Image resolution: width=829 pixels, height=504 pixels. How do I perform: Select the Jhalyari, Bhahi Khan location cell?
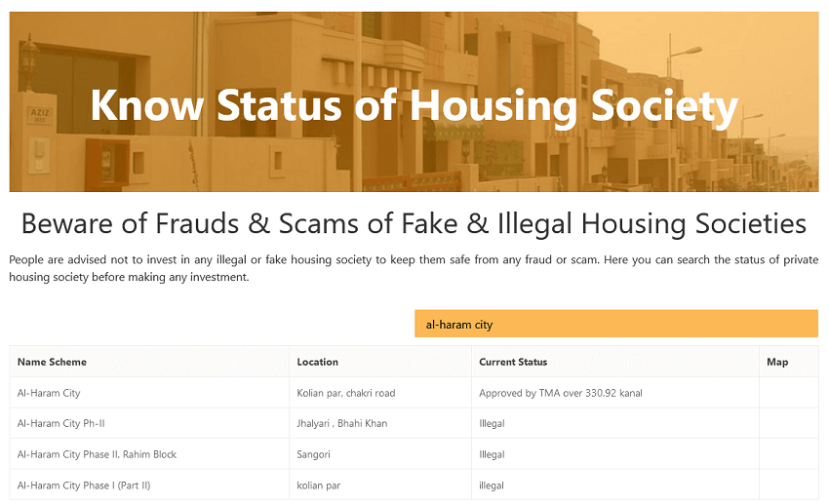click(341, 424)
